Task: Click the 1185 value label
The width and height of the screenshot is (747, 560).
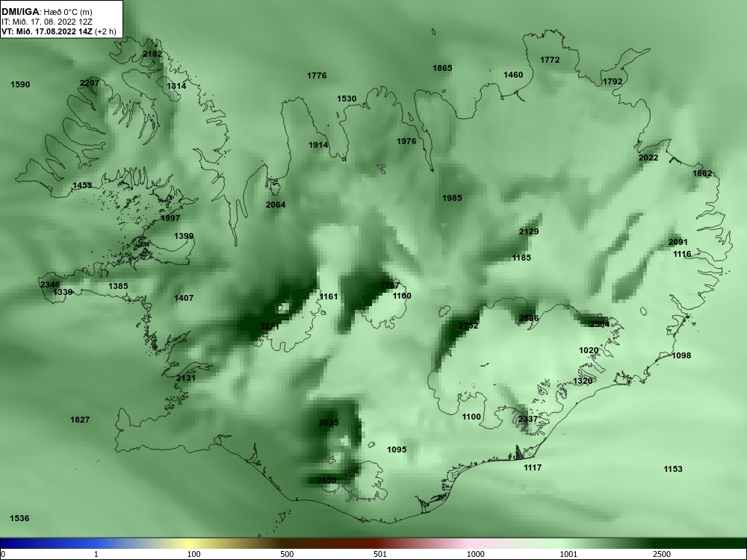Action: coord(521,258)
